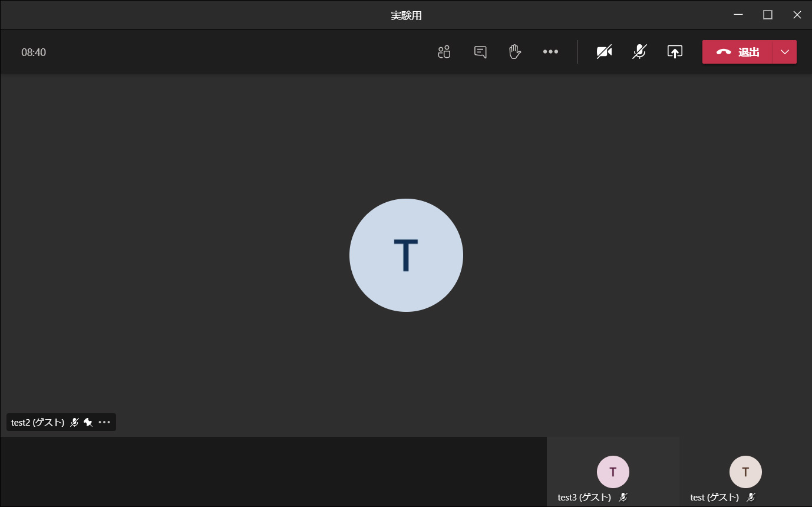The image size is (812, 507).
Task: Raise your hand in the meeting
Action: (515, 52)
